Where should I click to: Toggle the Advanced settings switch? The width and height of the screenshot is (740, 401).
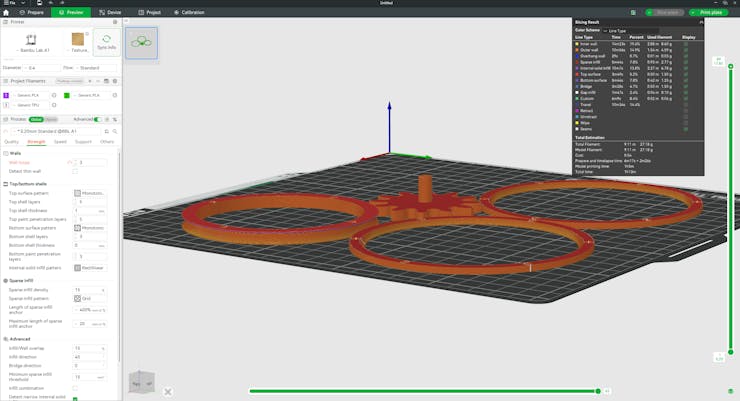point(97,119)
